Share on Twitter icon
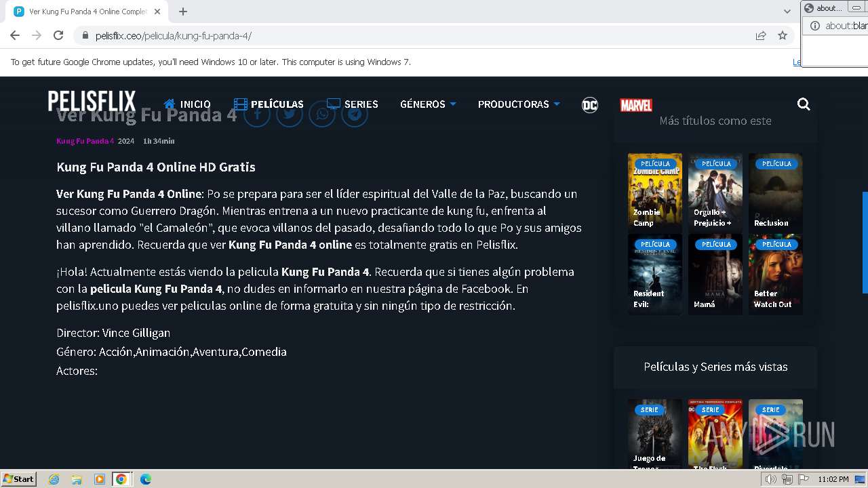This screenshot has height=488, width=868. click(x=290, y=114)
